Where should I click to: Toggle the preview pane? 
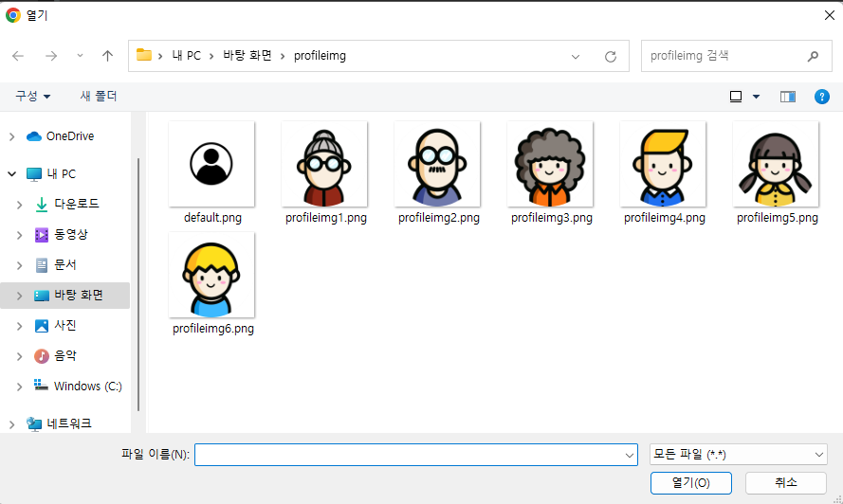pos(788,97)
